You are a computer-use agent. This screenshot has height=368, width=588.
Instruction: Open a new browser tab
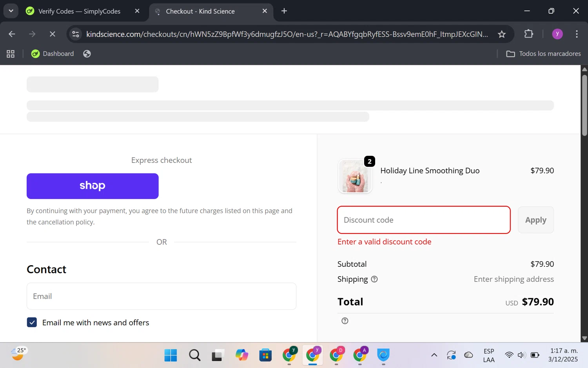[284, 11]
